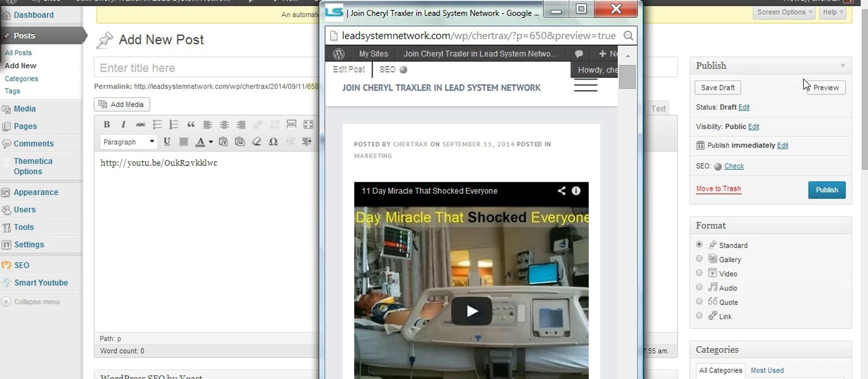This screenshot has height=379, width=868.
Task: Open the Pages menu in sidebar
Action: click(x=25, y=126)
